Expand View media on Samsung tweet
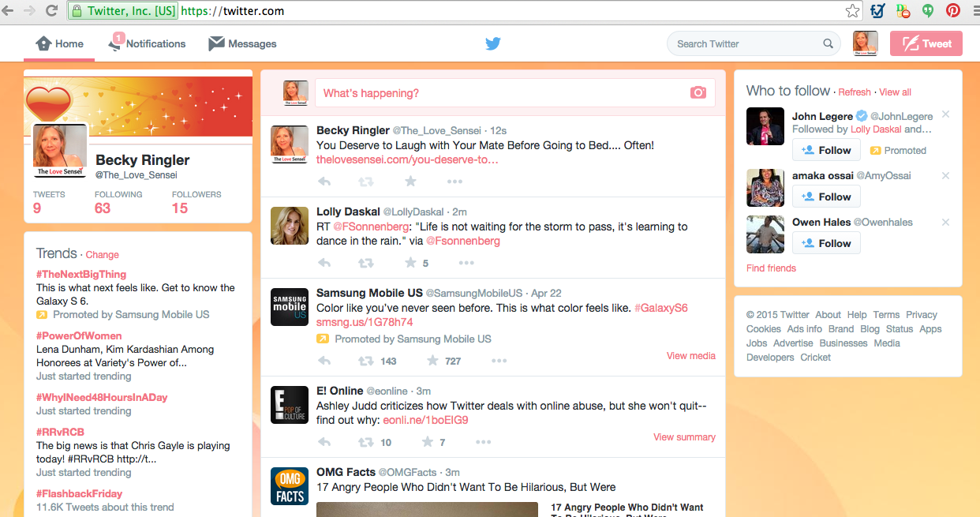 point(691,356)
